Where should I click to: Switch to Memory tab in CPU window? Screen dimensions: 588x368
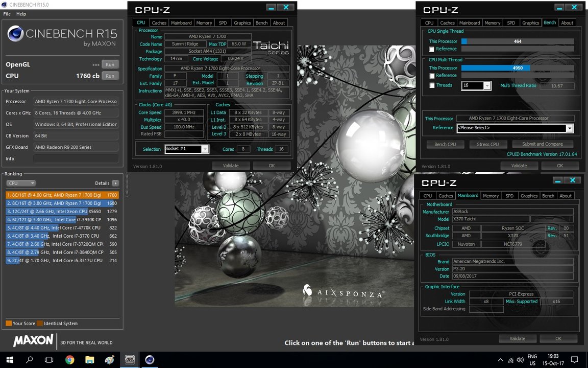[204, 23]
